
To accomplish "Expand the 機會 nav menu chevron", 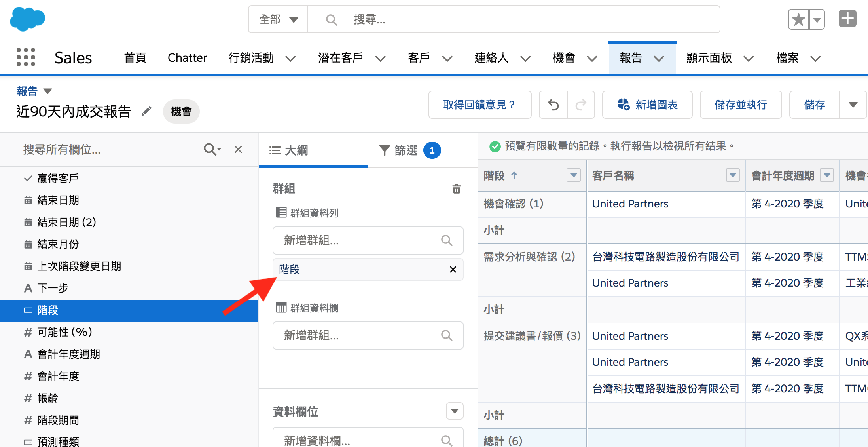I will (592, 59).
